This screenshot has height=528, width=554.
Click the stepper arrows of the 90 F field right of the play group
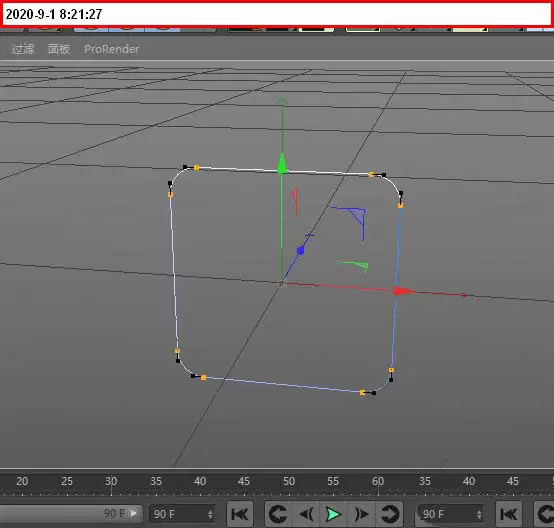point(479,514)
